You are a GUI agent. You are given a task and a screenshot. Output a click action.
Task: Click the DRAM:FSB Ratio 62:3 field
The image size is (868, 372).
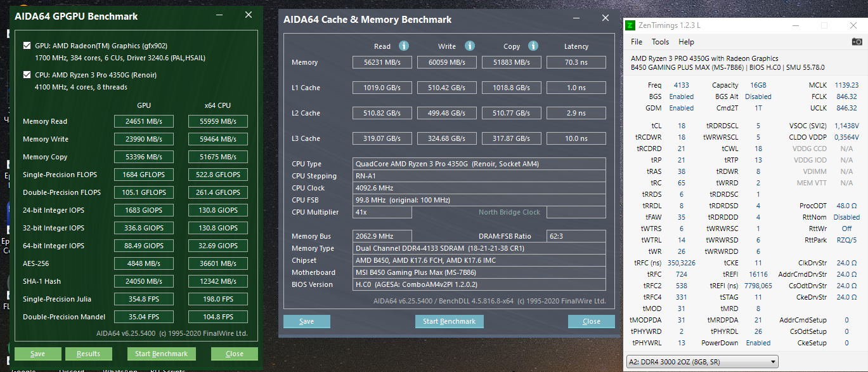pos(576,236)
